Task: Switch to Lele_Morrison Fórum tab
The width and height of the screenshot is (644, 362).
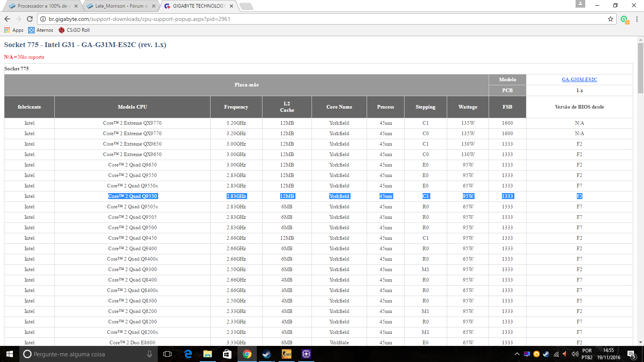Action: coord(120,6)
